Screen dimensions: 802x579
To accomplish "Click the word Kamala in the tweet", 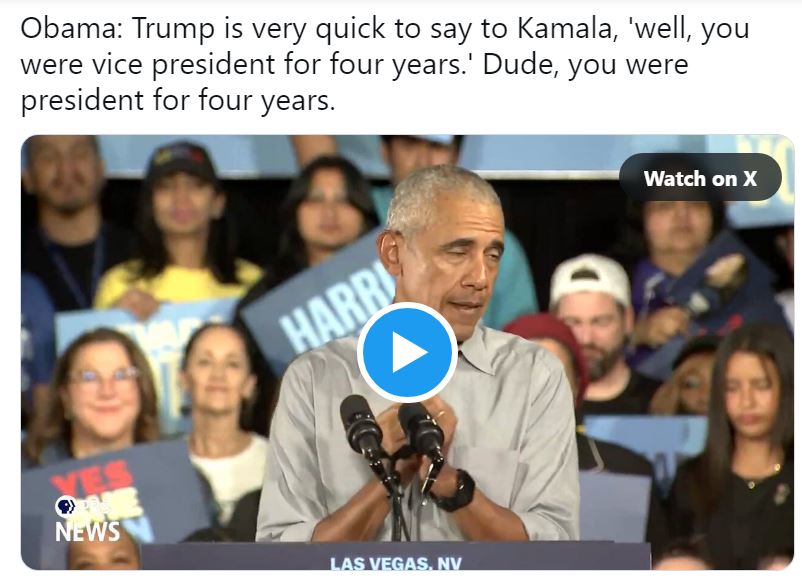I will 565,28.
